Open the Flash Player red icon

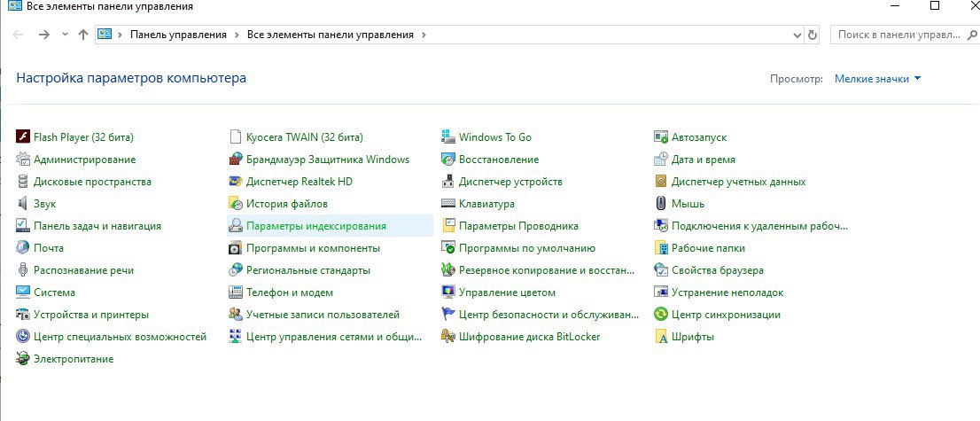tap(23, 137)
